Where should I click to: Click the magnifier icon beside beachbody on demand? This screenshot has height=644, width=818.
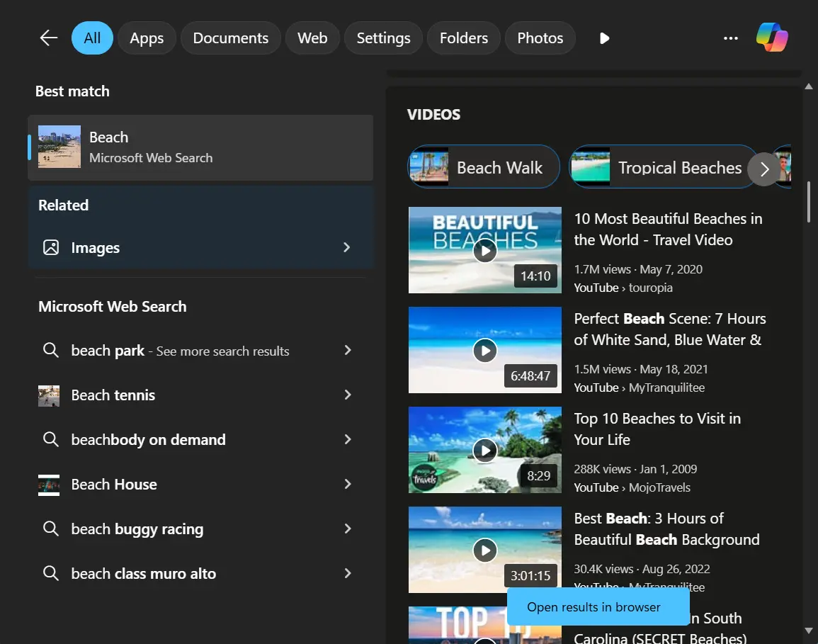coord(50,439)
